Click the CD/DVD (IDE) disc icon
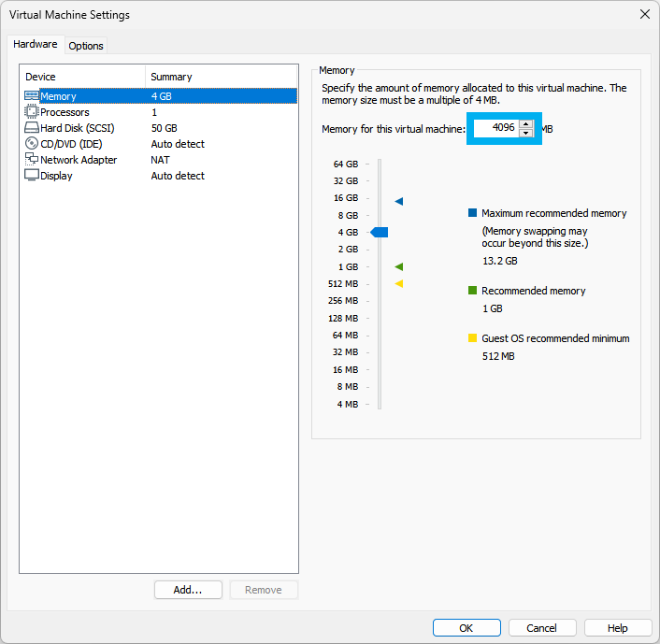The height and width of the screenshot is (644, 660). pos(32,144)
